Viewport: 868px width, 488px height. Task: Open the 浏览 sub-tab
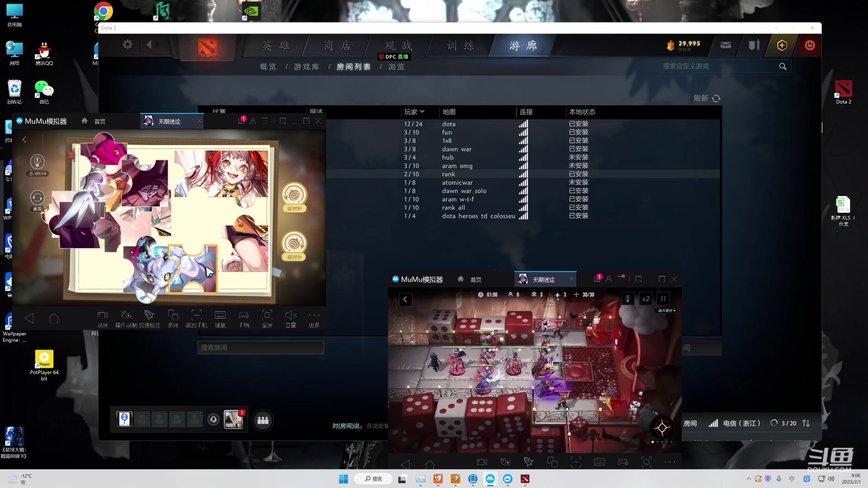pyautogui.click(x=396, y=67)
